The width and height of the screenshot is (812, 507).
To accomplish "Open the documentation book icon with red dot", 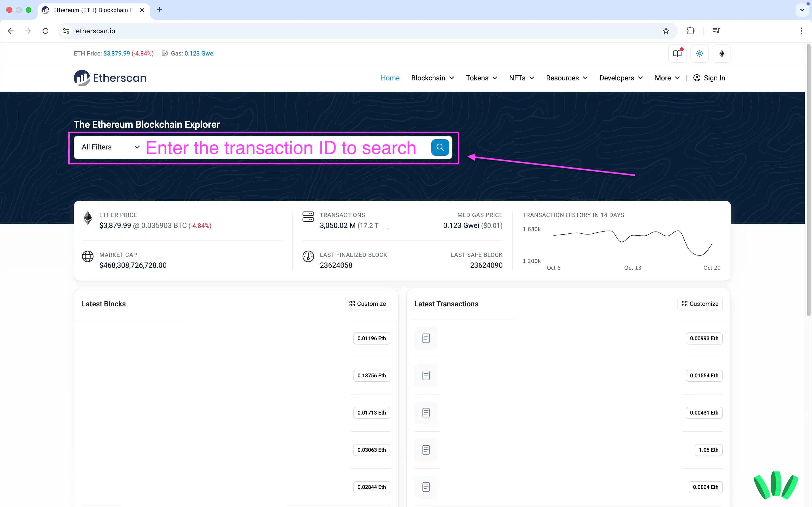I will click(677, 53).
